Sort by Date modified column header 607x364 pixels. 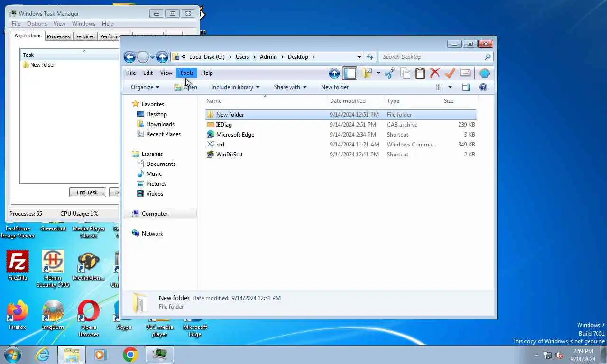(348, 101)
